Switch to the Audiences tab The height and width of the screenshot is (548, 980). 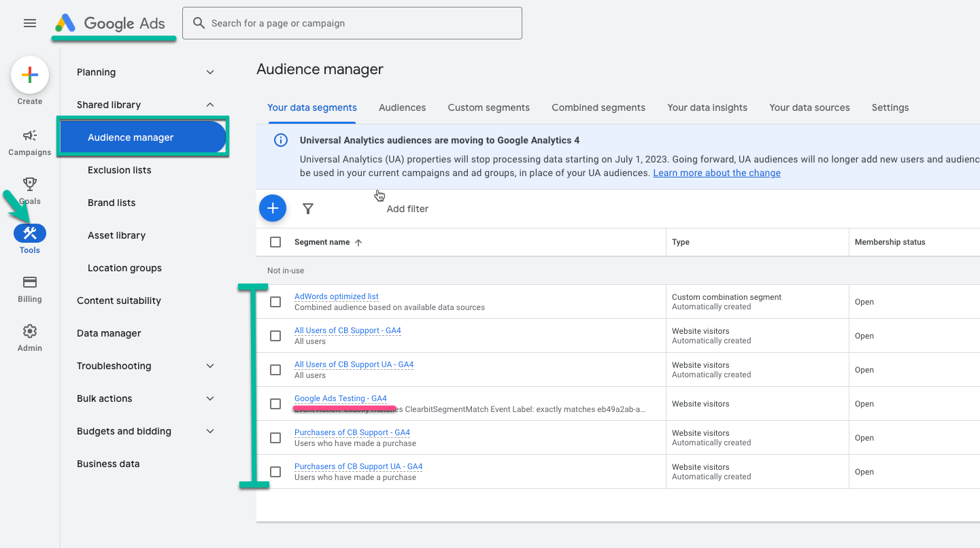click(403, 107)
